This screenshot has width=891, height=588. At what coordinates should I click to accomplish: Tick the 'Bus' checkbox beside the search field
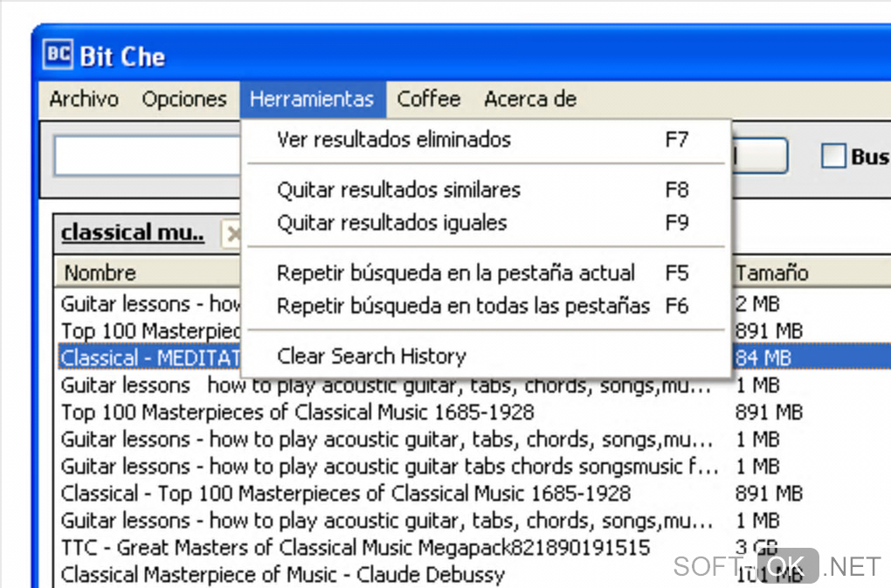[x=834, y=156]
